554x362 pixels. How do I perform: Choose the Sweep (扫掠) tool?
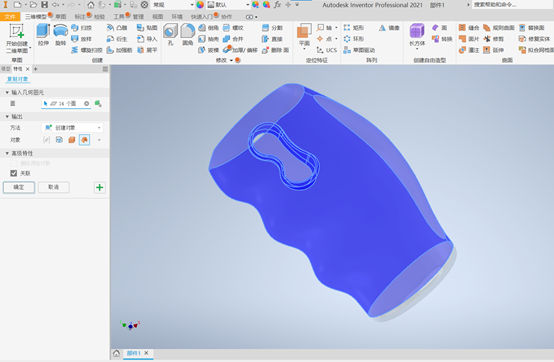pyautogui.click(x=82, y=28)
